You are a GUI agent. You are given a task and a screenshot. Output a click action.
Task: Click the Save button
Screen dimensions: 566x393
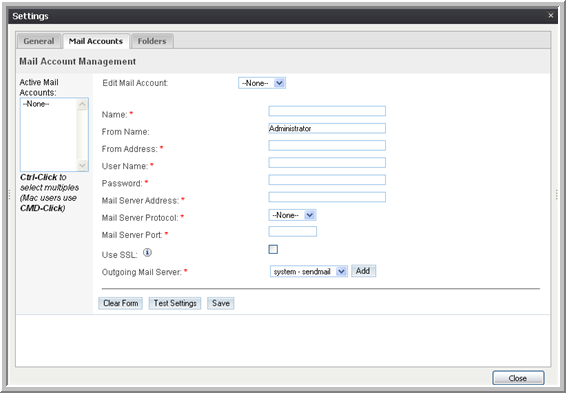[x=221, y=303]
